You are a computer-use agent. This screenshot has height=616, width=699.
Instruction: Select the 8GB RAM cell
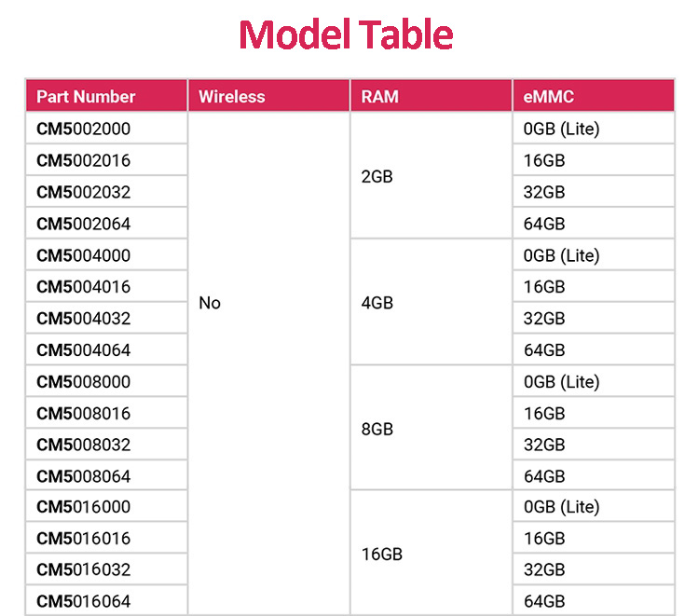(377, 430)
